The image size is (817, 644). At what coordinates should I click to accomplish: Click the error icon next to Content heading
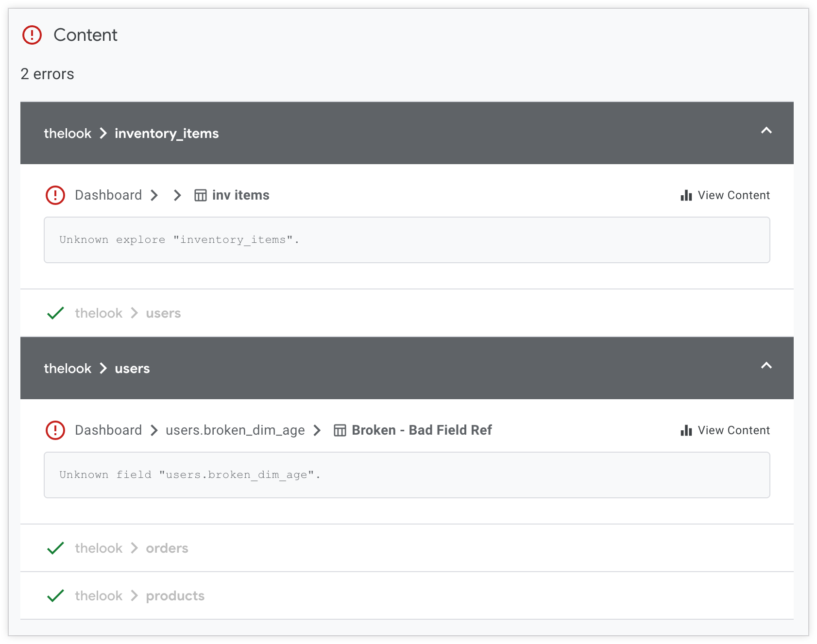[x=32, y=35]
